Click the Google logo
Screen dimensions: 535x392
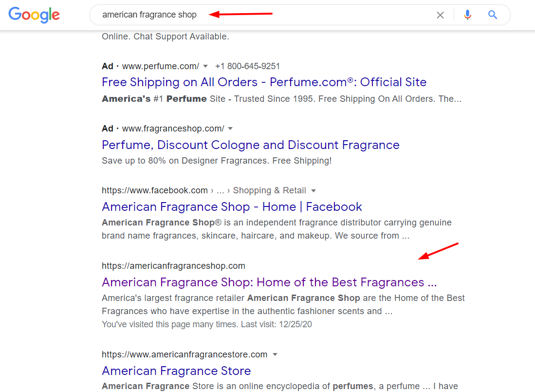pyautogui.click(x=34, y=15)
